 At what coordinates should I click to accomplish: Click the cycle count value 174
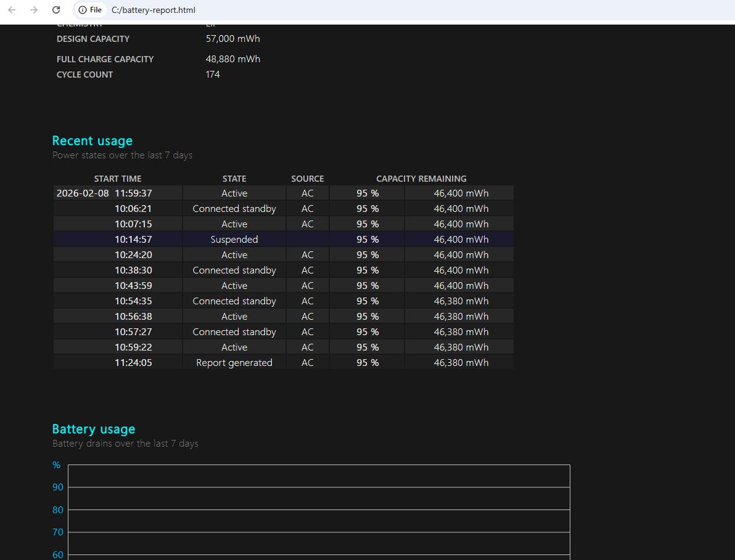click(x=213, y=75)
